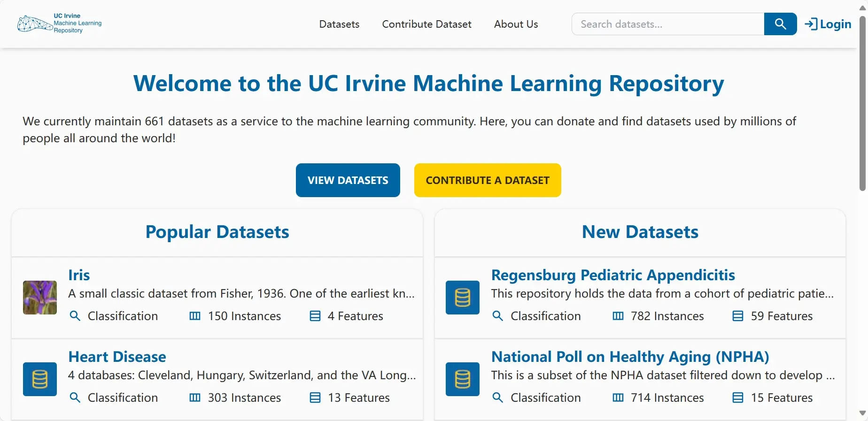The image size is (868, 421).
Task: Click the VIEW DATASETS button
Action: pyautogui.click(x=348, y=180)
